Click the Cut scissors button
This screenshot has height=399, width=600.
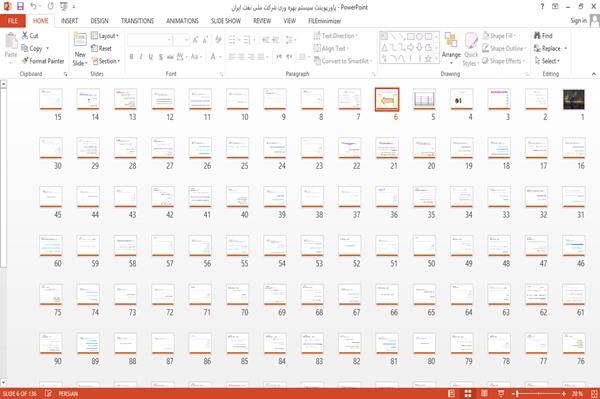[x=30, y=36]
